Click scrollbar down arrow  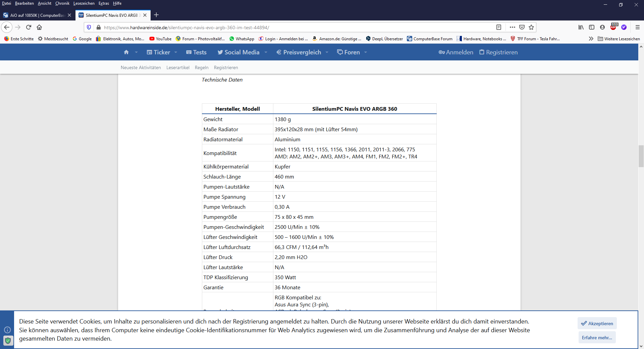coord(641,346)
